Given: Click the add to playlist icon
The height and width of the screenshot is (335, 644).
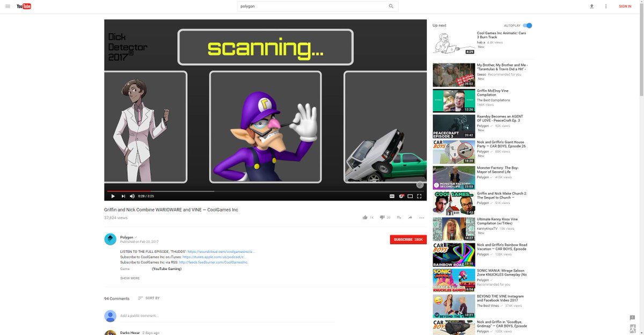Looking at the screenshot, I should 399,217.
